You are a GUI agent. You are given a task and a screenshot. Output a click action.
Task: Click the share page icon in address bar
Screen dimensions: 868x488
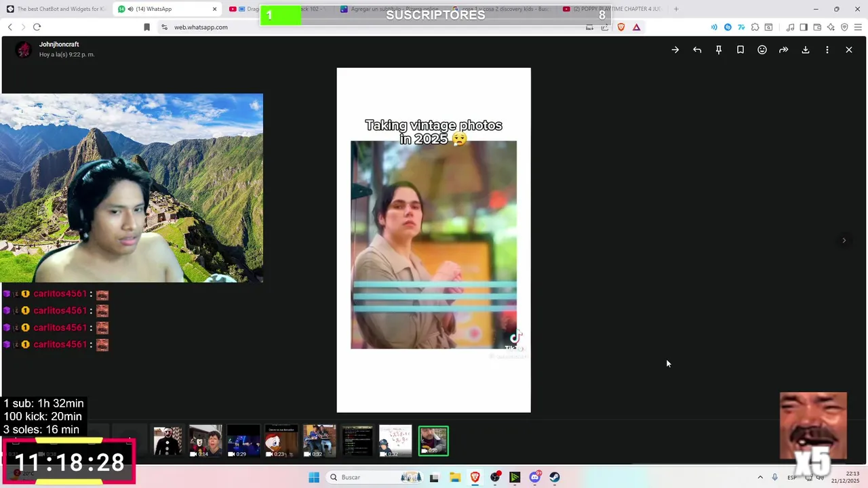click(604, 27)
